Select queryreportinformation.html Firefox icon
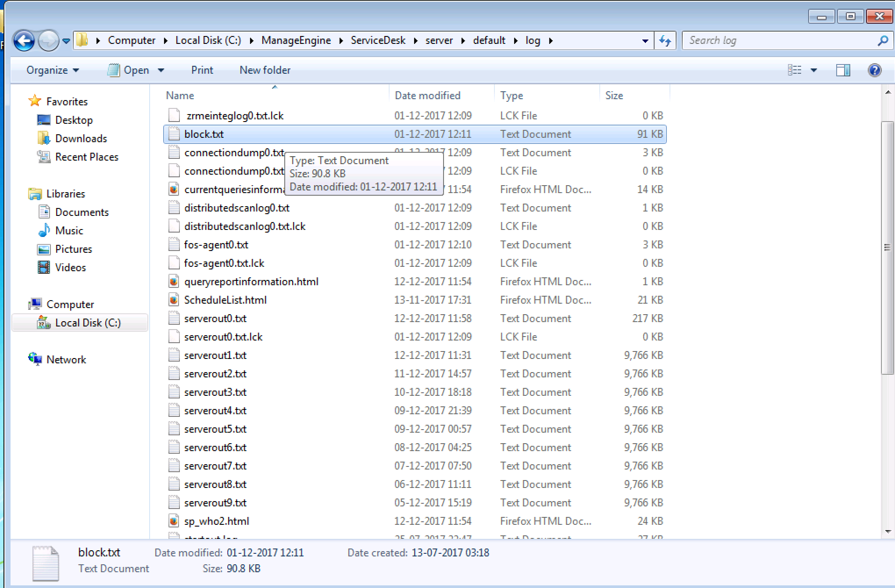Viewport: 895px width, 588px height. point(174,281)
